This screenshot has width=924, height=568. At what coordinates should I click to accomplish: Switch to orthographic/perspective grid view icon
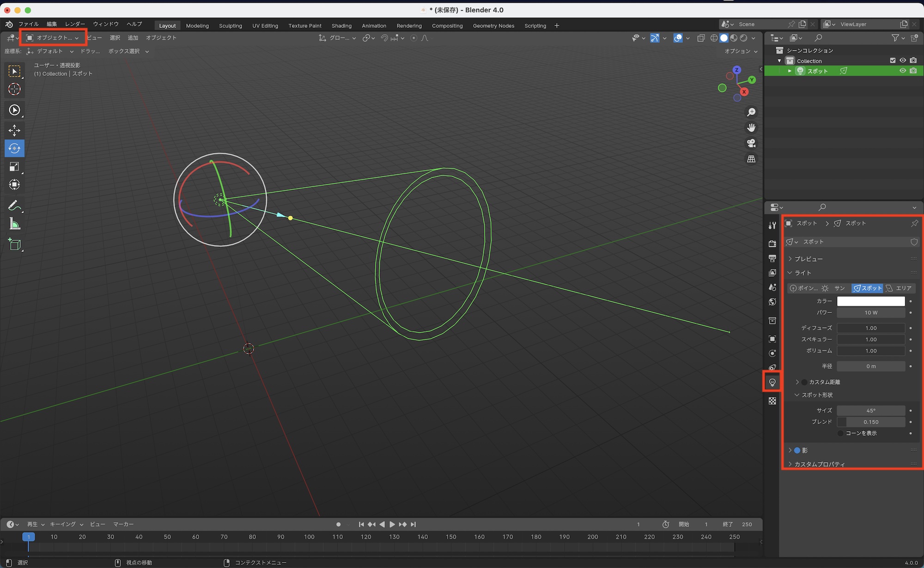(751, 159)
